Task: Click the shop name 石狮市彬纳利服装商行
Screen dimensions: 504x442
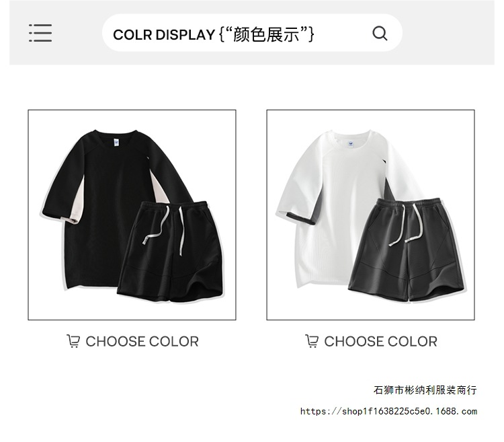Action: tap(425, 390)
